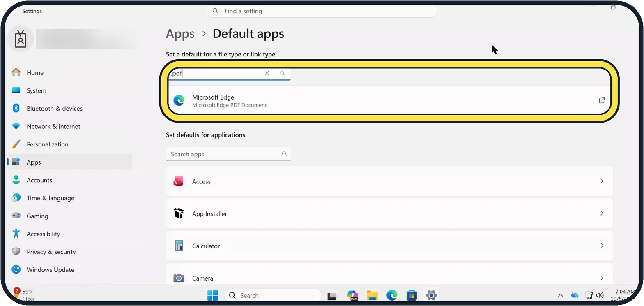This screenshot has height=306, width=644.
Task: Open the Windows Start menu
Action: point(213,295)
